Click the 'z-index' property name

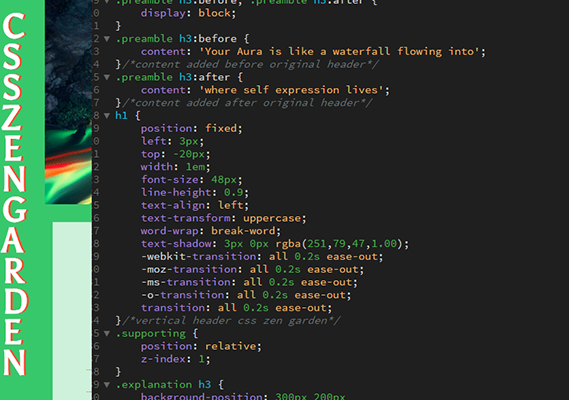(x=163, y=359)
